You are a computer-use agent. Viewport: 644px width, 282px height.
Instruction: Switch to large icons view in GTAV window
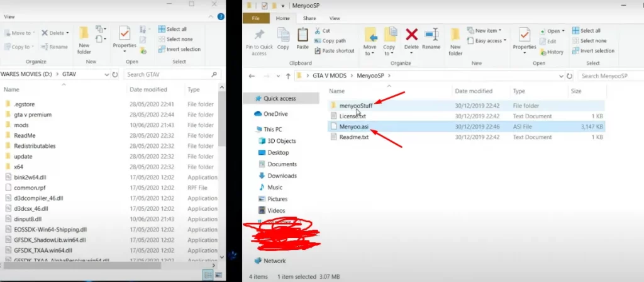click(218, 275)
